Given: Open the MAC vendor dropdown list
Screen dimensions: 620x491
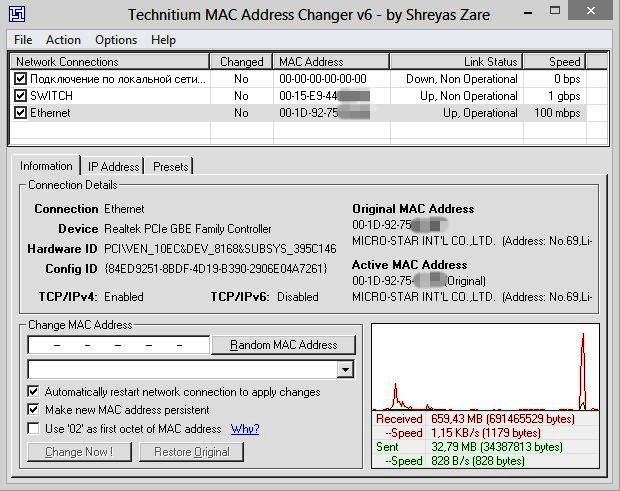Looking at the screenshot, I should pyautogui.click(x=345, y=370).
